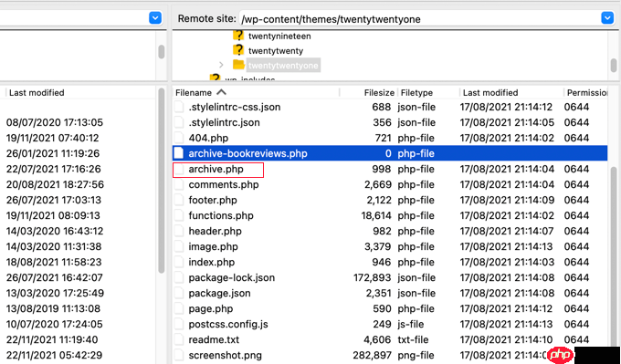Select file name functions.php
The width and height of the screenshot is (621, 364).
(221, 215)
